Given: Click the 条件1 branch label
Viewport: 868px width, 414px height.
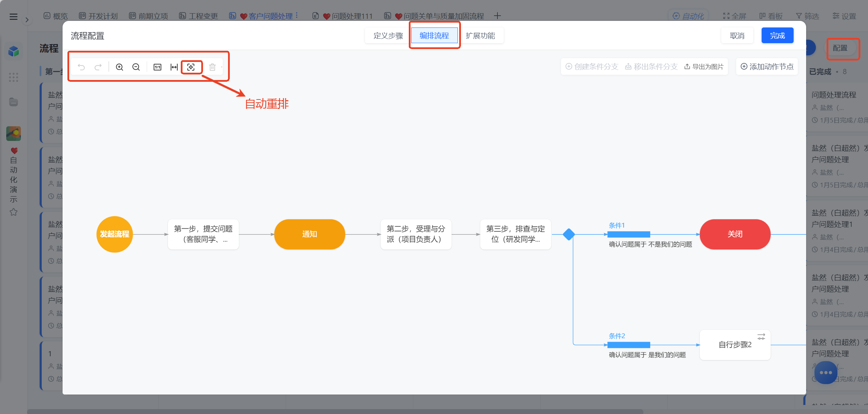Looking at the screenshot, I should [617, 225].
